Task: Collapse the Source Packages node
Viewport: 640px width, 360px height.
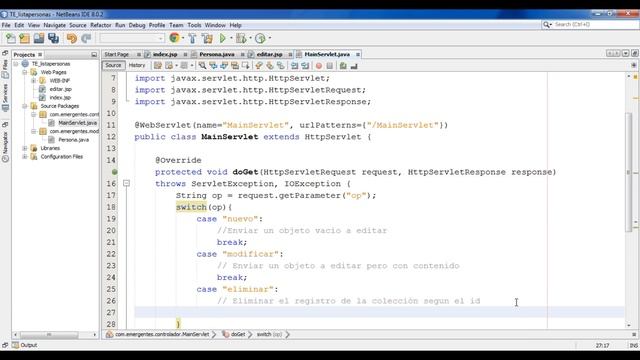Action: [24, 106]
